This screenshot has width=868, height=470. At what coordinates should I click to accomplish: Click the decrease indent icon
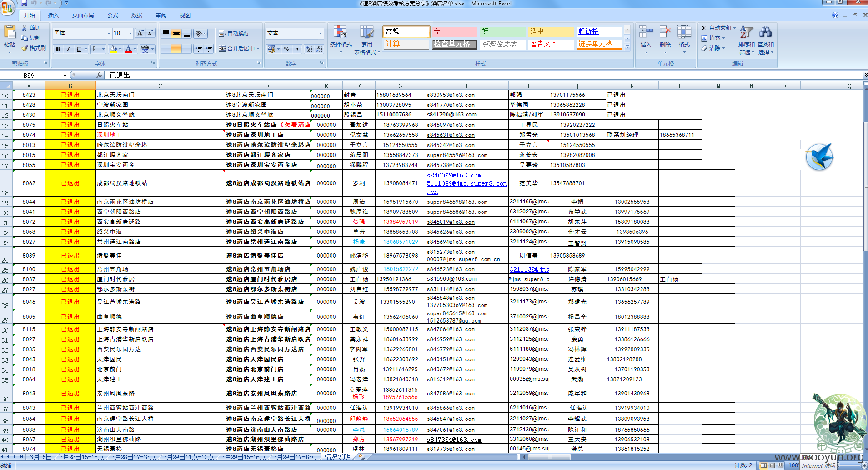coord(199,49)
